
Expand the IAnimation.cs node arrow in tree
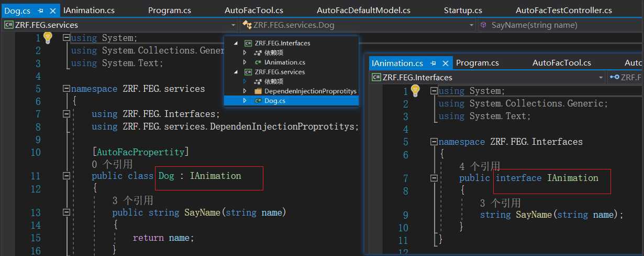(245, 62)
